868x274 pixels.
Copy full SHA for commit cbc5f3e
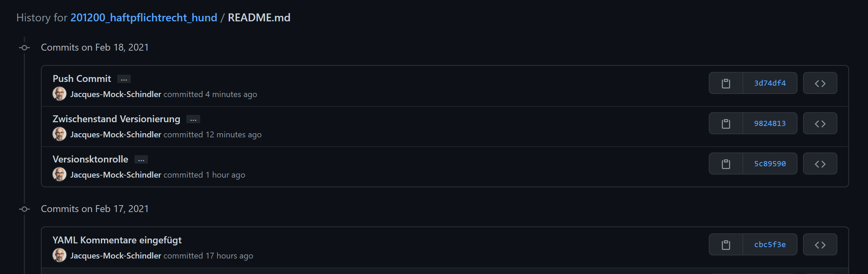pos(726,244)
